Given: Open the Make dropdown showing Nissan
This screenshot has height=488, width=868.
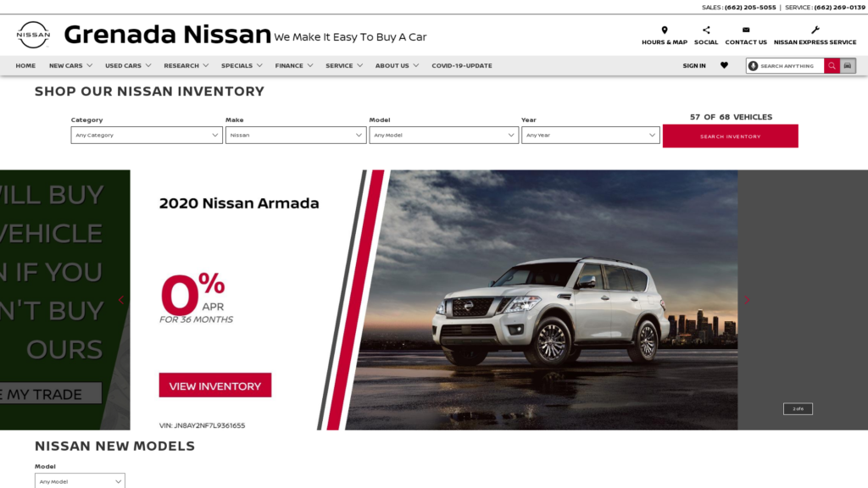Looking at the screenshot, I should [x=296, y=135].
